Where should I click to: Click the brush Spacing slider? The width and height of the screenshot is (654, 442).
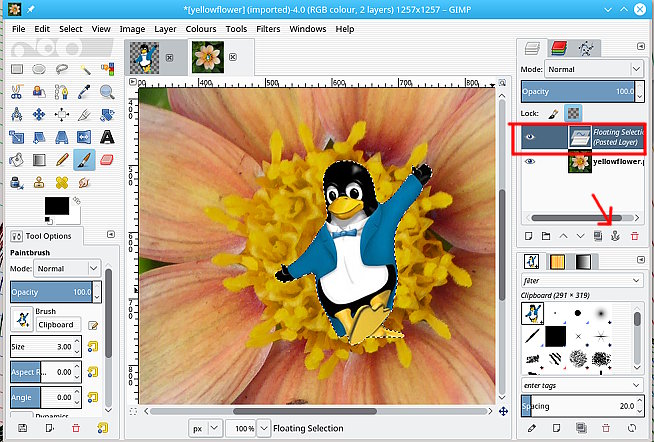tap(578, 406)
